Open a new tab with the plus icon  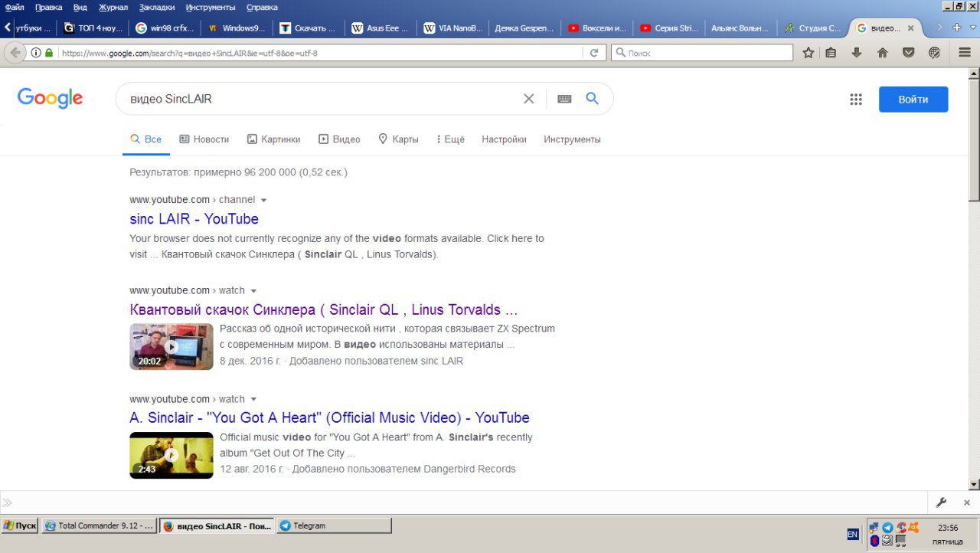tap(956, 28)
